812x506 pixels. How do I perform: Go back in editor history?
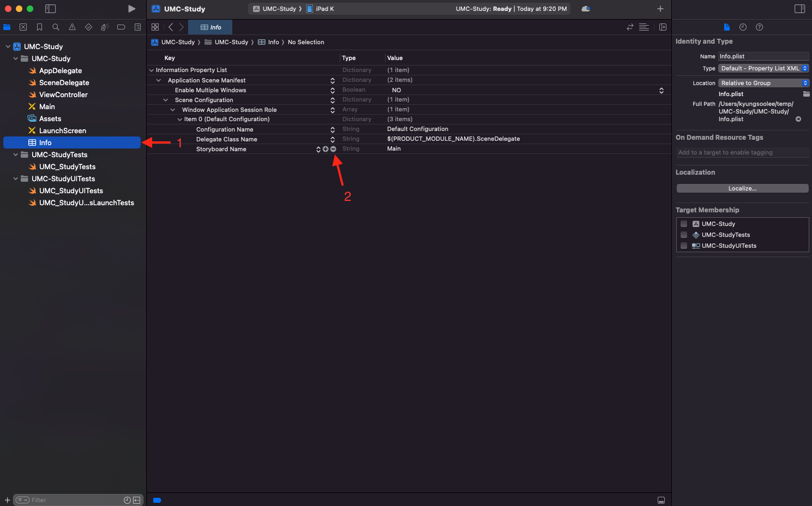tap(171, 27)
